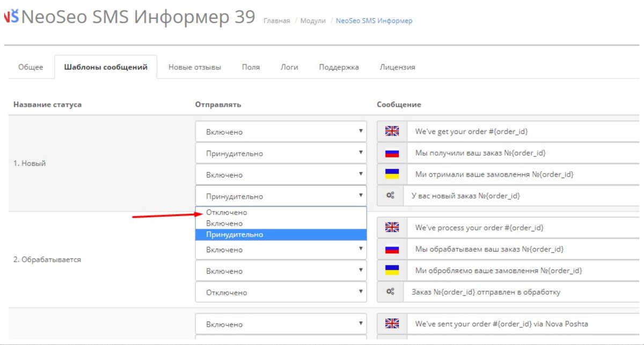The image size is (644, 345).
Task: Collapse the open send dropdown for 'У вас новый заказ'
Action: [x=281, y=196]
